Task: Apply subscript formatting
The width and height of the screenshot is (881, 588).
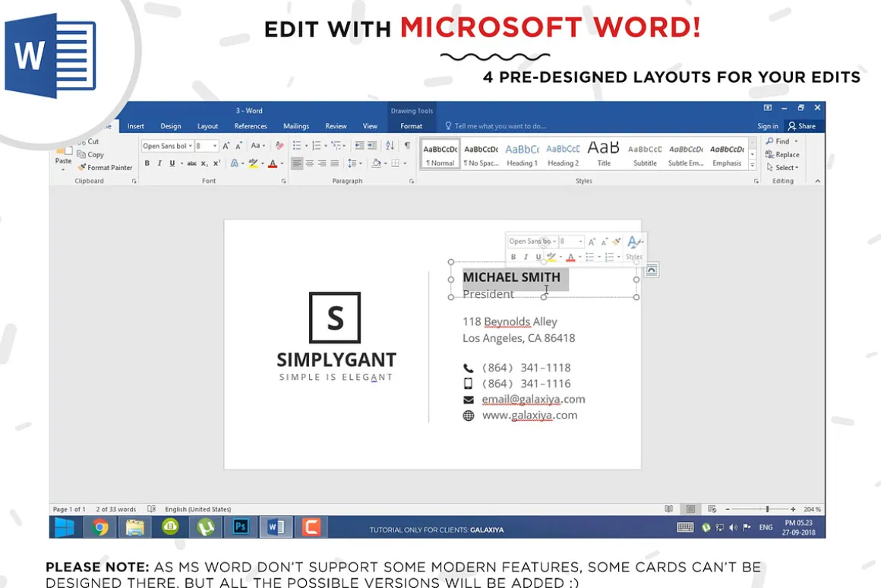Action: (x=204, y=163)
